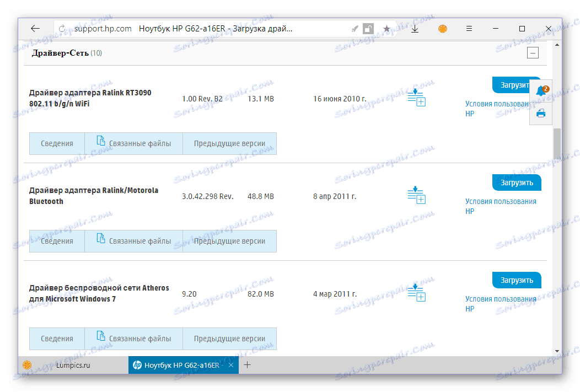Collapse the Драйвер-Сеть section with the minus button
Image resolution: width=580 pixels, height=392 pixels.
point(533,52)
